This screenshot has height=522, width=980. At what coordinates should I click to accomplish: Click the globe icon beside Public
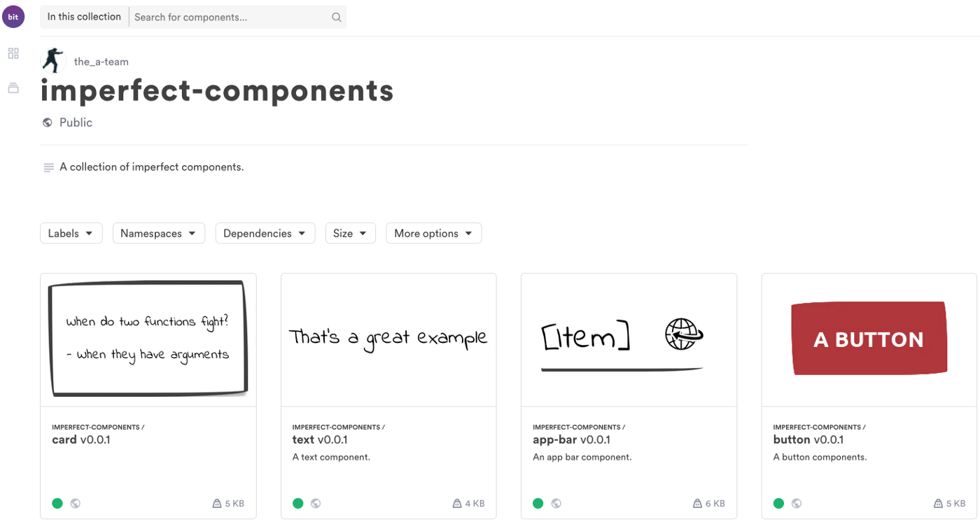point(48,122)
